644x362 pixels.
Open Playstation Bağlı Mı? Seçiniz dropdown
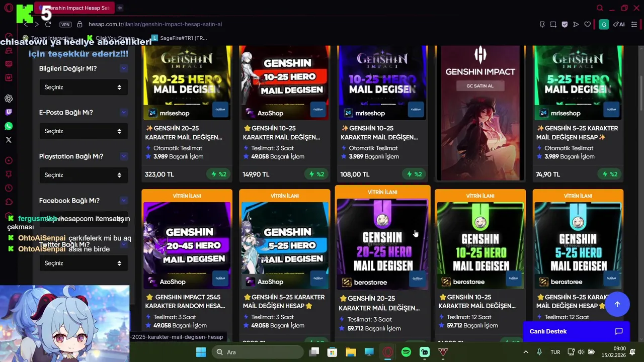click(84, 175)
